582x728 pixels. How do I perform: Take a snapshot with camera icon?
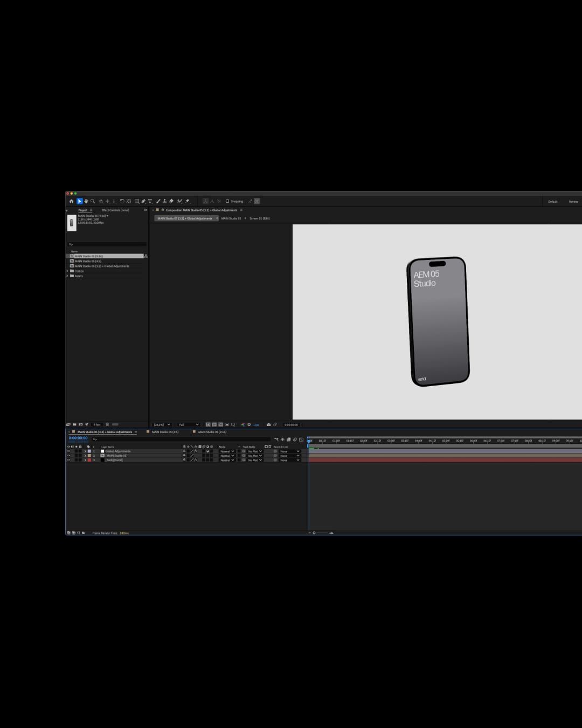[268, 424]
